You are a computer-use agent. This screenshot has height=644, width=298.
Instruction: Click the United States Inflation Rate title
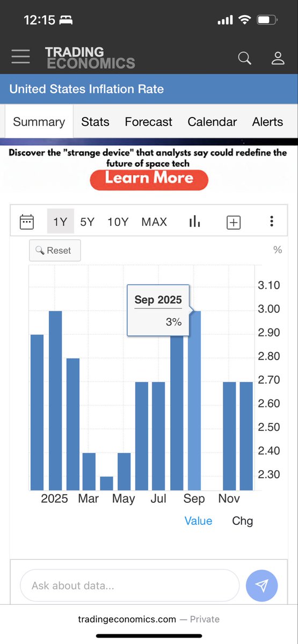tap(86, 89)
